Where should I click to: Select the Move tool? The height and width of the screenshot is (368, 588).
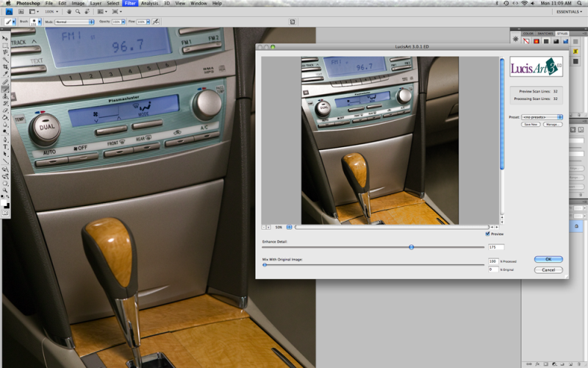point(5,39)
